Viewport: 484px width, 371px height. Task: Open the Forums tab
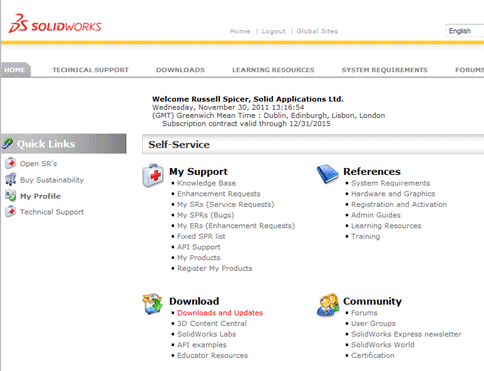(469, 70)
